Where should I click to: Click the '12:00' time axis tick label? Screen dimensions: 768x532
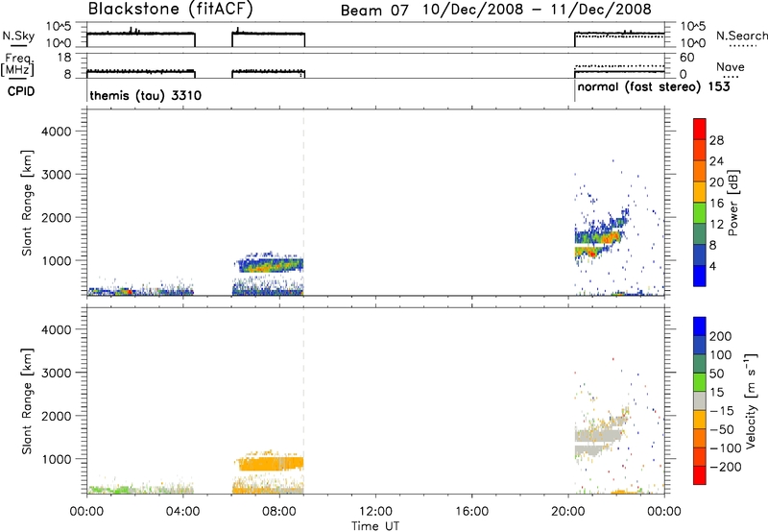tap(375, 512)
